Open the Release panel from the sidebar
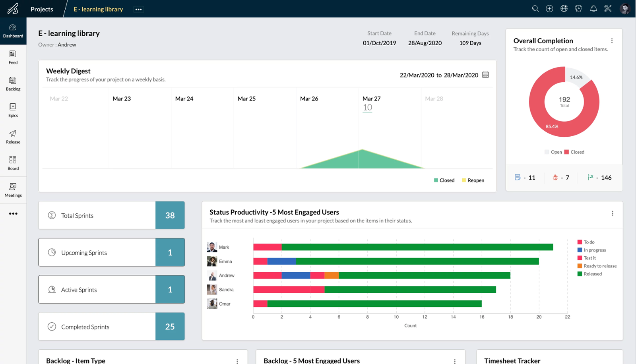Viewport: 636px width, 364px height. pos(13,136)
